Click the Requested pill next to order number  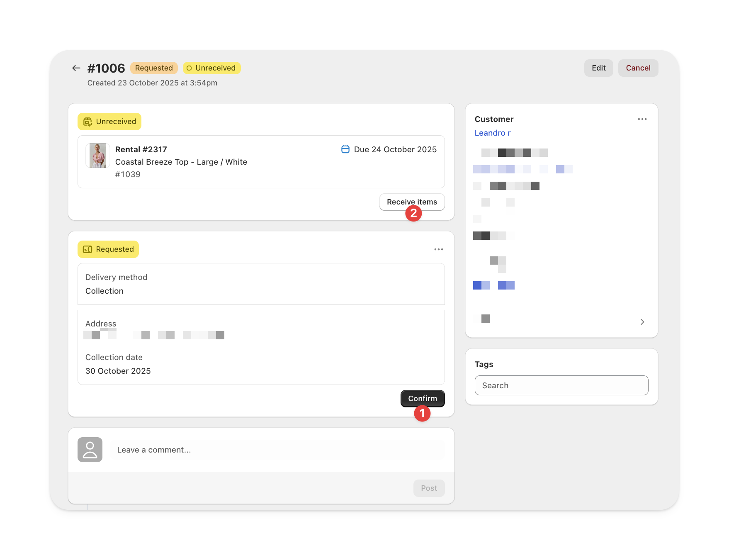coord(154,68)
